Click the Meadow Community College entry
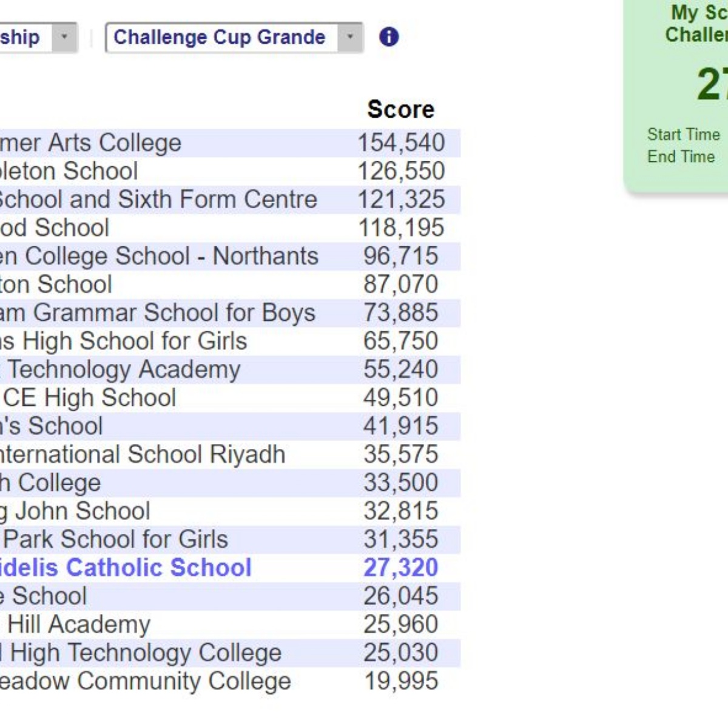728x728 pixels. (146, 681)
